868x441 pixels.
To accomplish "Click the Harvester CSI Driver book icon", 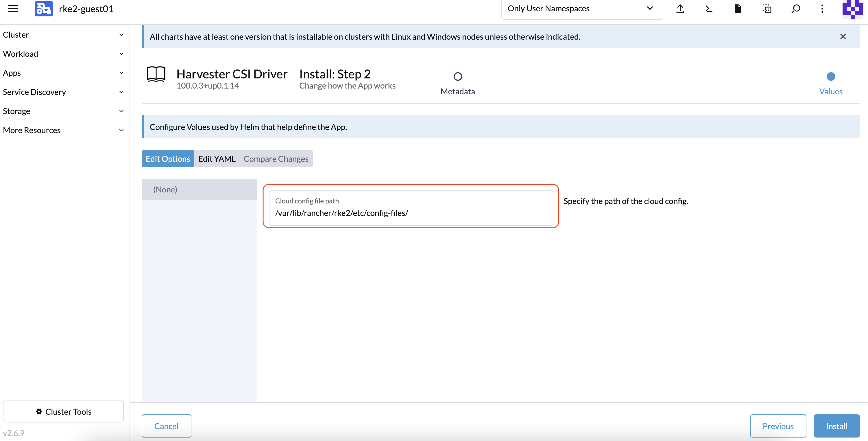I will [156, 74].
